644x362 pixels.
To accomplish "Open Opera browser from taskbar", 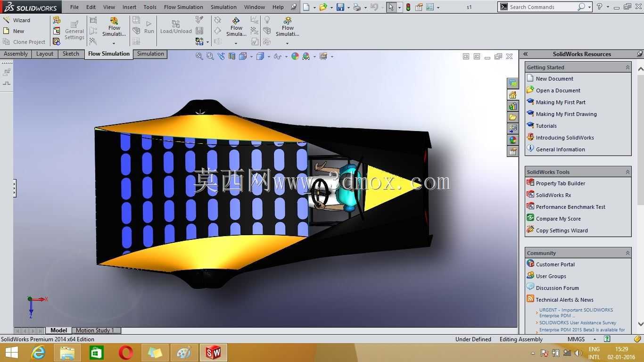I will click(x=126, y=353).
